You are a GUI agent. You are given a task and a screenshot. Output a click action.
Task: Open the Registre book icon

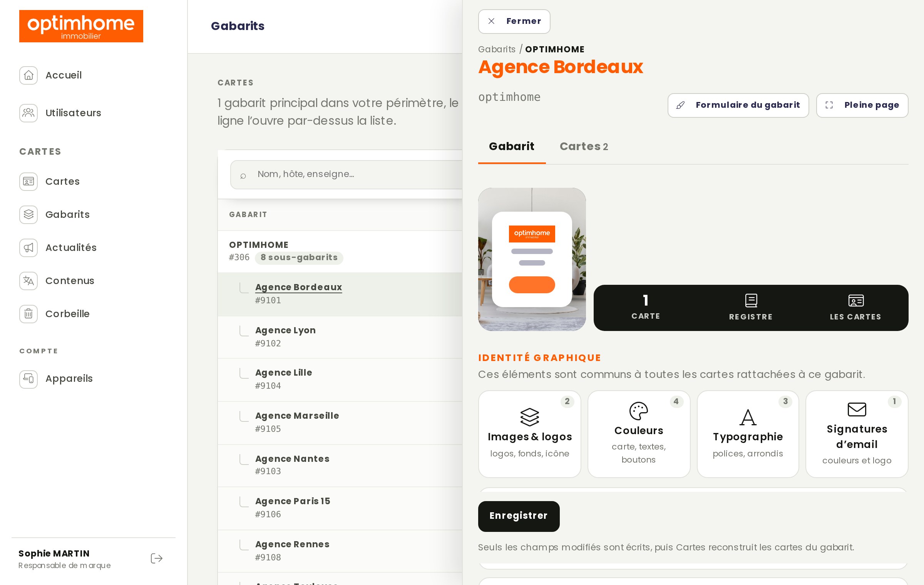tap(751, 301)
